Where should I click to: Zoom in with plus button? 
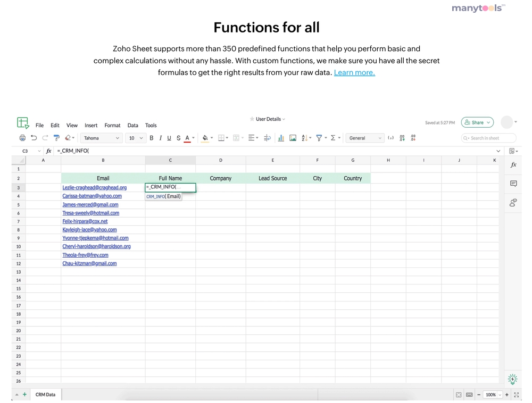pos(507,395)
